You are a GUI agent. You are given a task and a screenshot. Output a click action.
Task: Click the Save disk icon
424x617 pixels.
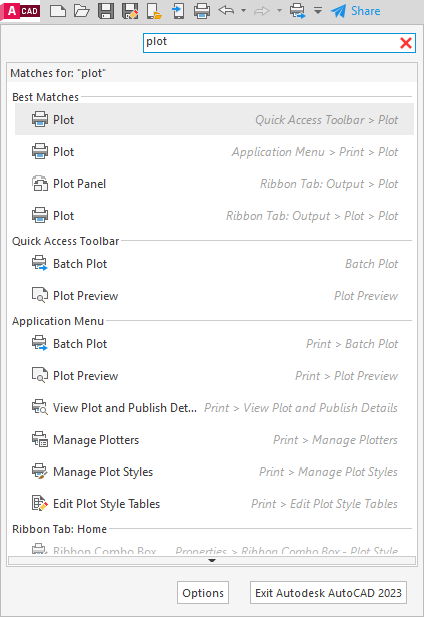click(106, 11)
